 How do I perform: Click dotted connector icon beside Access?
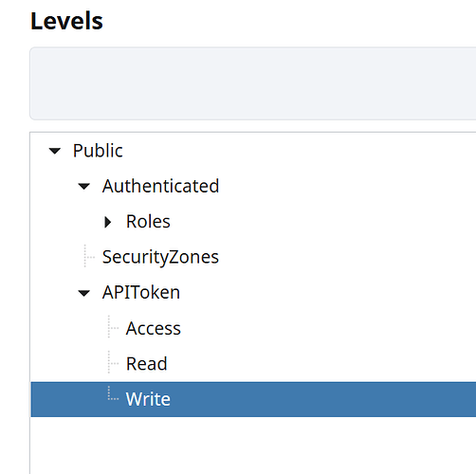pos(113,327)
